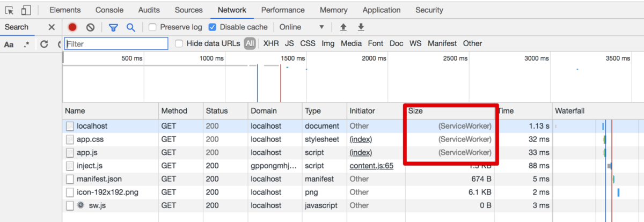Open the Application tab
The height and width of the screenshot is (222, 644).
click(x=382, y=10)
